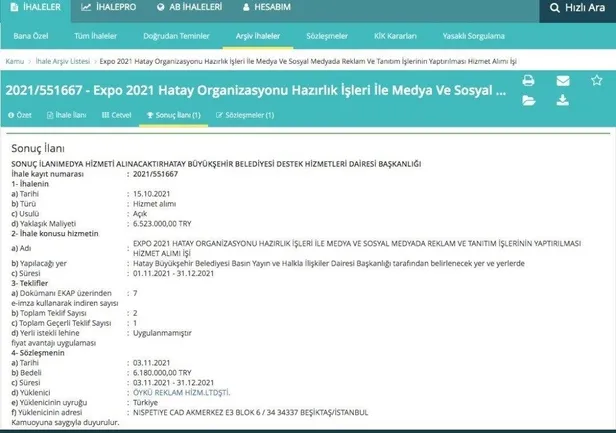Open the İHALELER main menu

[x=33, y=10]
